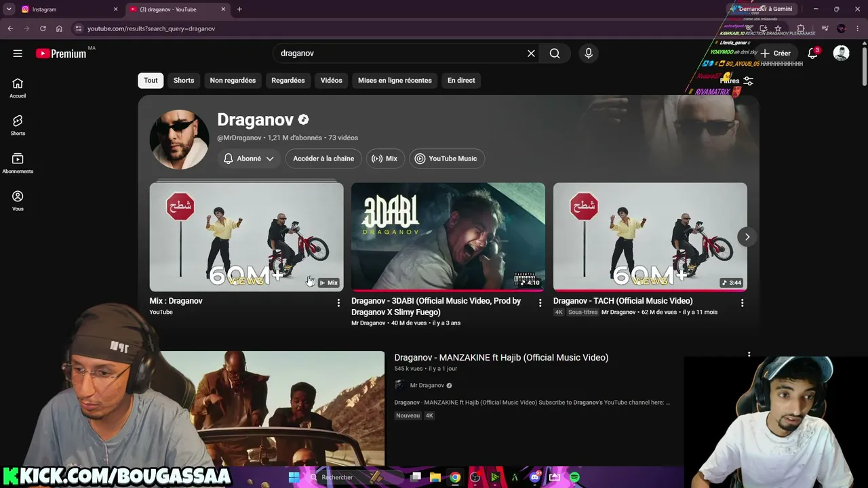Viewport: 868px width, 488px height.
Task: Play the TACH video thumbnail with 3:44
Action: click(650, 237)
